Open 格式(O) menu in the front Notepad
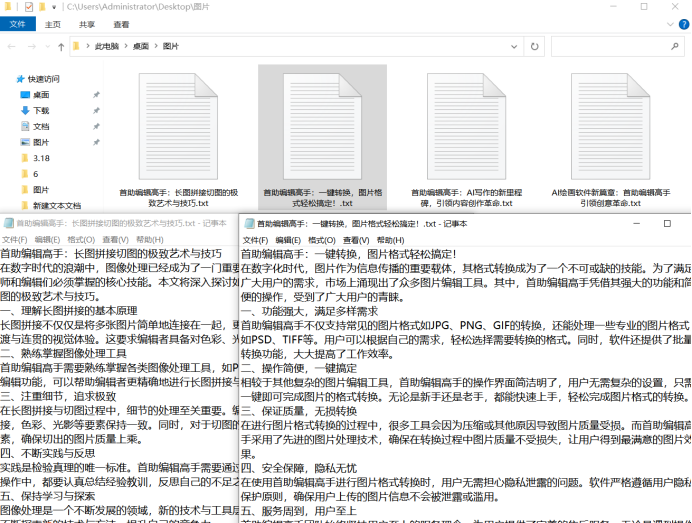The height and width of the screenshot is (523, 692). 322,241
